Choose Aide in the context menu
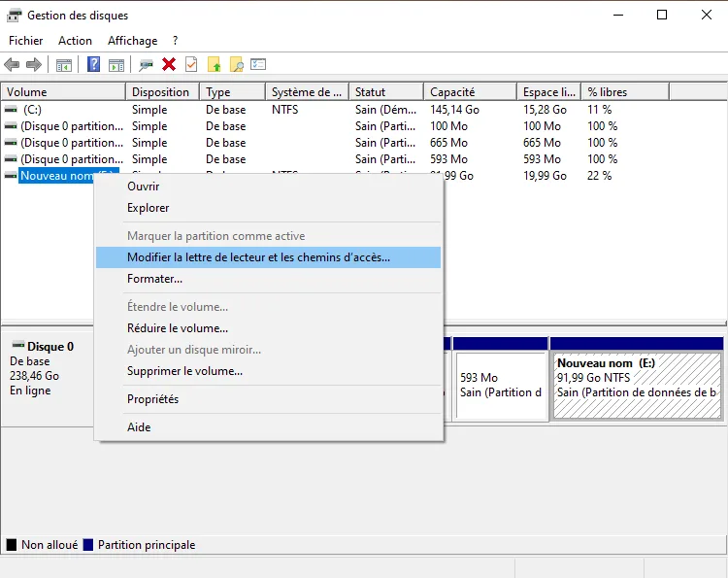The image size is (728, 578). click(x=268, y=427)
